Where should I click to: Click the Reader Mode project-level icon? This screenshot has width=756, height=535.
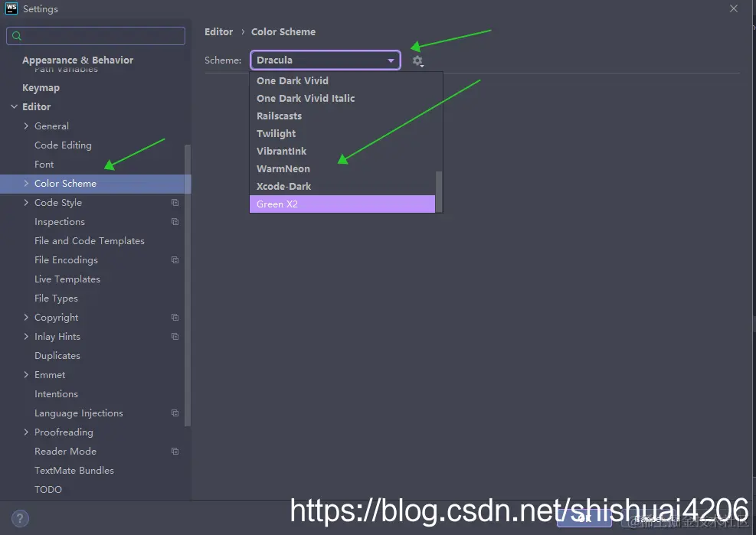pos(175,451)
